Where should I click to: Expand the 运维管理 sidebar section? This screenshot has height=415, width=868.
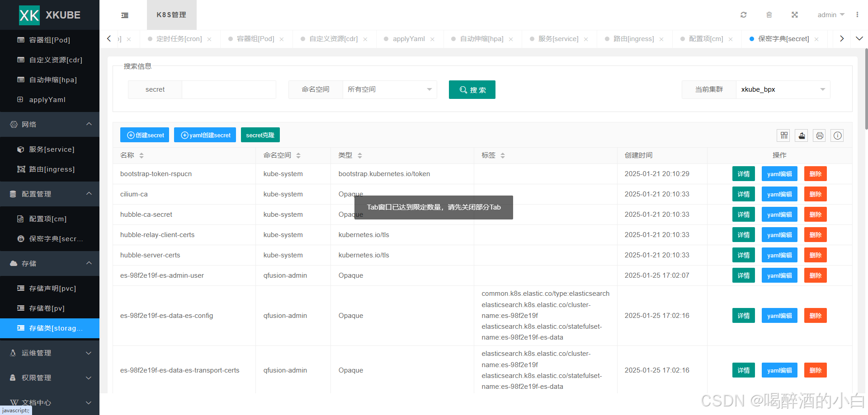pos(50,353)
